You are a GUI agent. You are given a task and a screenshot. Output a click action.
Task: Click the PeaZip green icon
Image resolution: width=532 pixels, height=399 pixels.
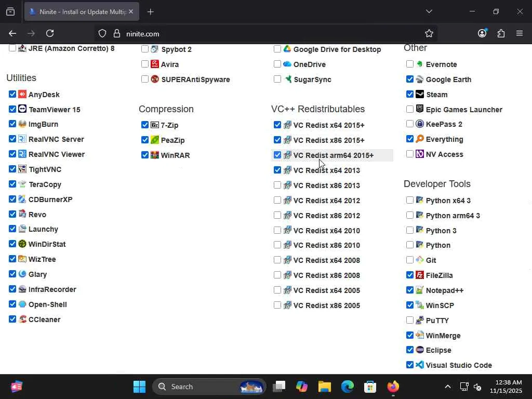[155, 140]
